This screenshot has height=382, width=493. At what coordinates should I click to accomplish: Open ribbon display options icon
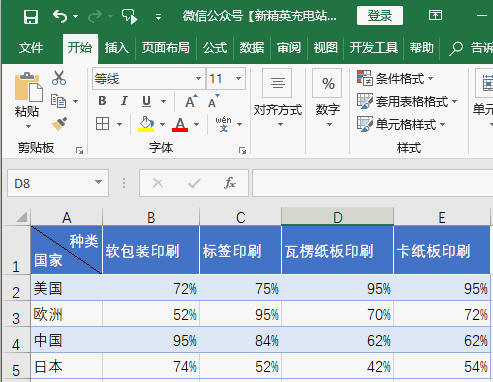pyautogui.click(x=435, y=15)
